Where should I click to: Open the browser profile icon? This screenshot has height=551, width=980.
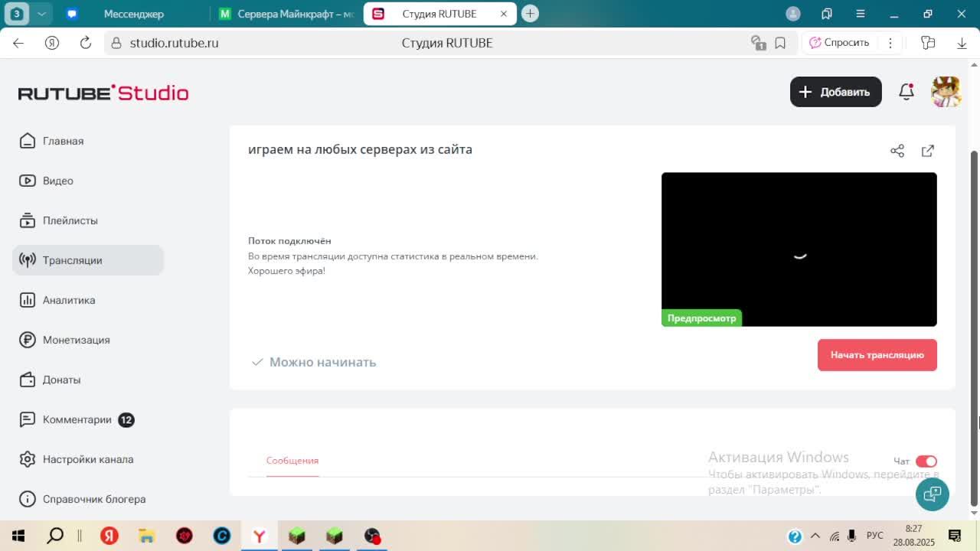(x=793, y=14)
